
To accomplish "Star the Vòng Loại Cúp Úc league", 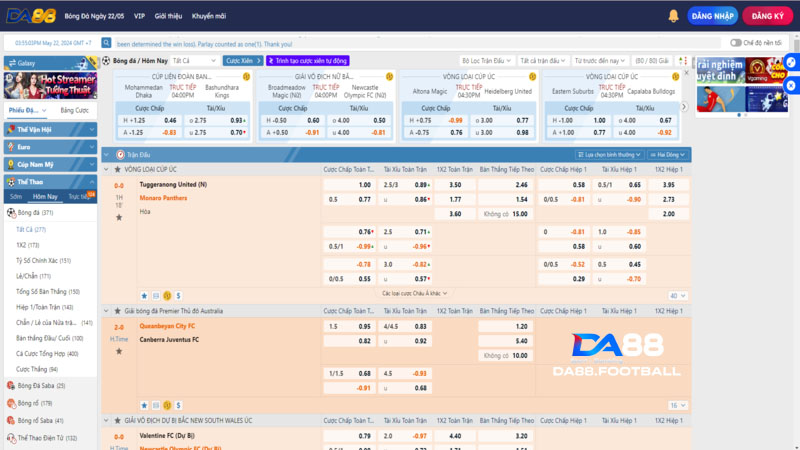I will tap(117, 170).
